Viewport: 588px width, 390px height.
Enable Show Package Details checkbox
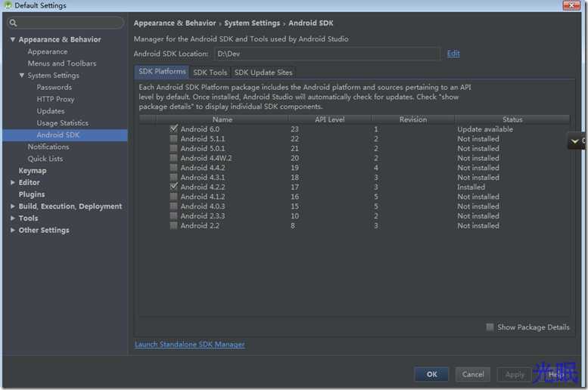point(490,327)
